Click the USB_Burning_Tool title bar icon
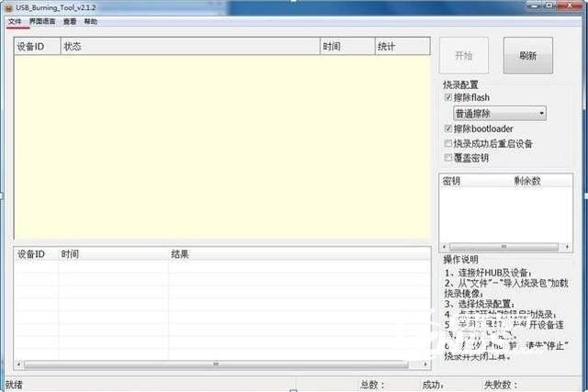Image resolution: width=588 pixels, height=392 pixels. tap(8, 7)
